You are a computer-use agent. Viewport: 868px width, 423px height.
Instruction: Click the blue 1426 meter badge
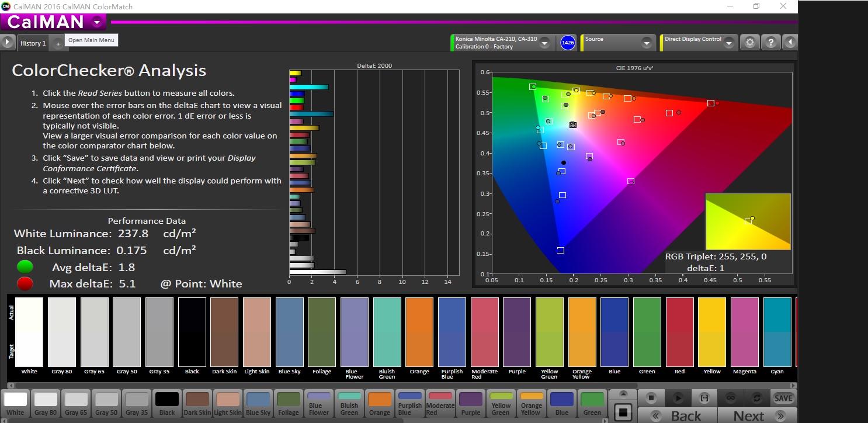[568, 43]
